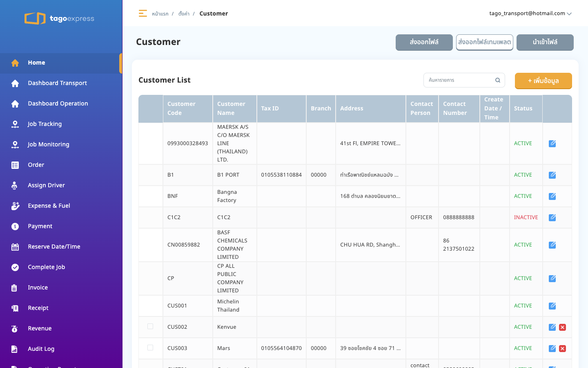Expand the tago_transport account dropdown

[530, 13]
